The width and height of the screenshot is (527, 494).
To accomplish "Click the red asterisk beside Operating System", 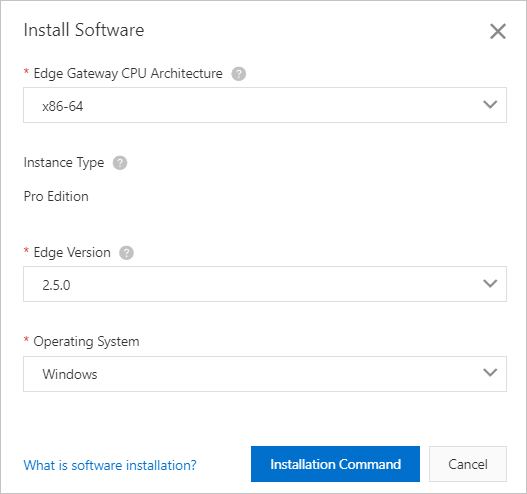I will pyautogui.click(x=26, y=339).
